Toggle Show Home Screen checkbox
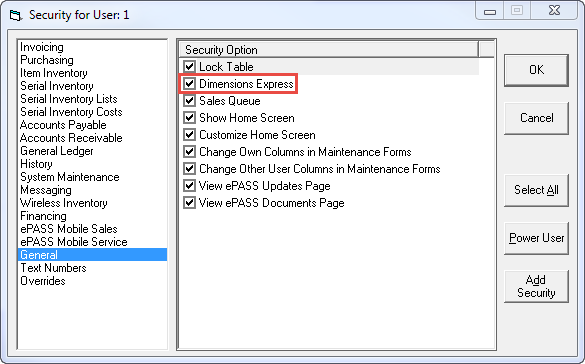Image resolution: width=585 pixels, height=364 pixels. (x=190, y=118)
